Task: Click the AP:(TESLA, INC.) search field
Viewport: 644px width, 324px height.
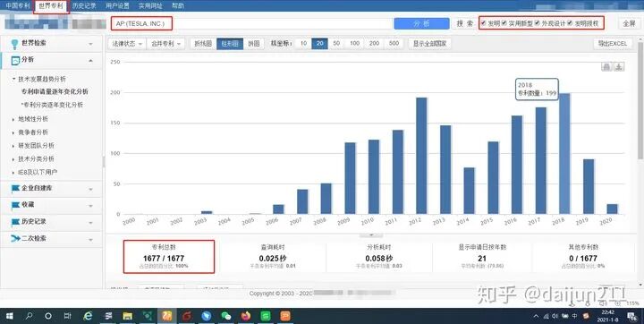Action: pyautogui.click(x=251, y=23)
